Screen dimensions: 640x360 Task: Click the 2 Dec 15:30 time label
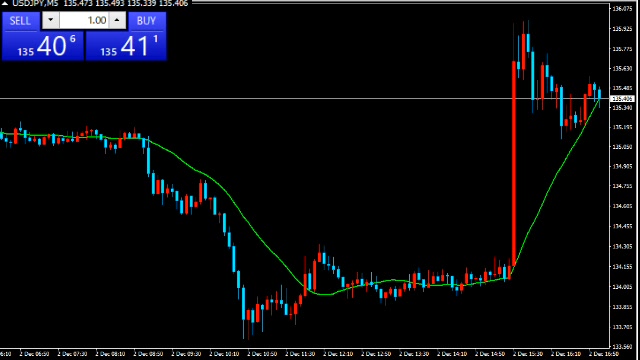pyautogui.click(x=527, y=354)
